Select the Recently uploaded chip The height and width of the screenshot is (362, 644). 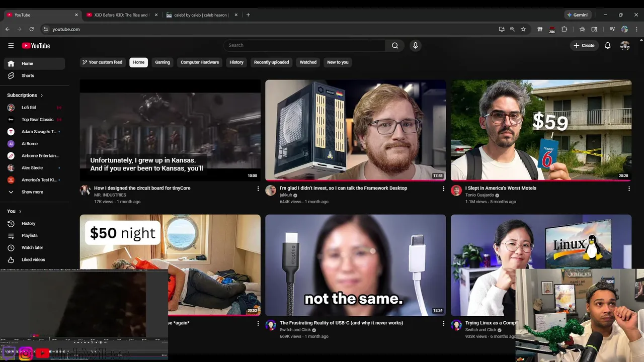(272, 62)
